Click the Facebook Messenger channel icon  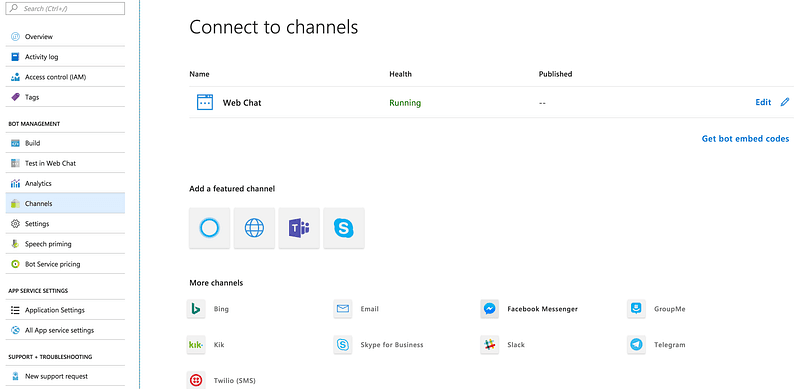490,309
